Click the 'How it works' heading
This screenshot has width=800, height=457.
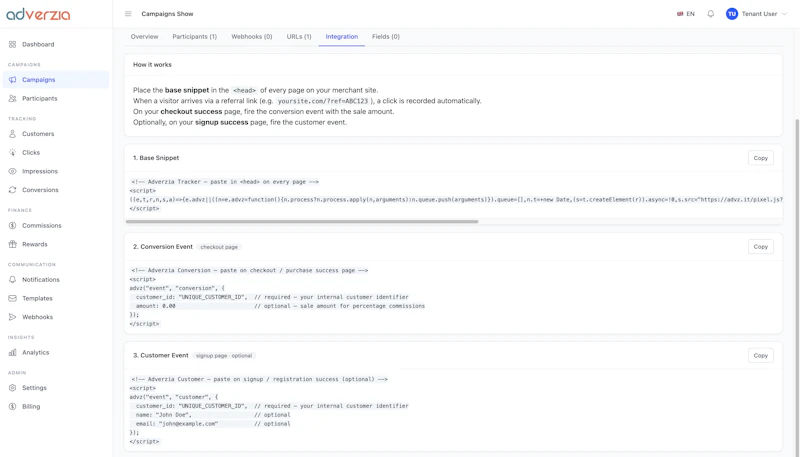point(152,65)
